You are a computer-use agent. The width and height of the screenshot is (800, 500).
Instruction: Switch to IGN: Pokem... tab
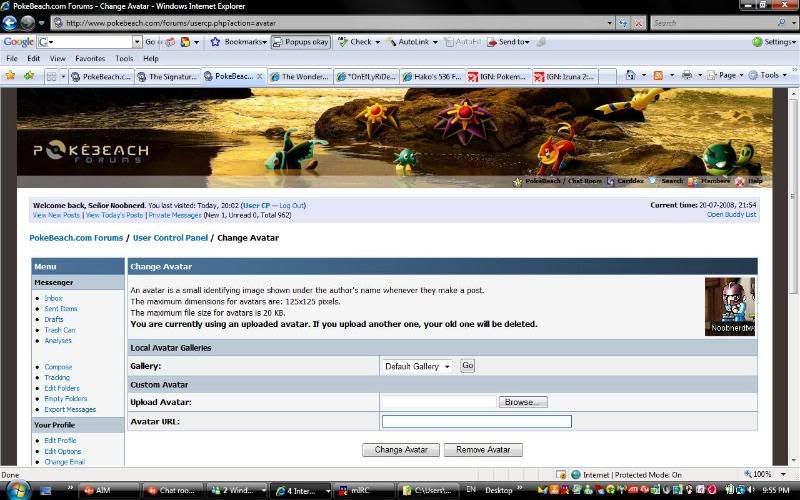pos(498,77)
